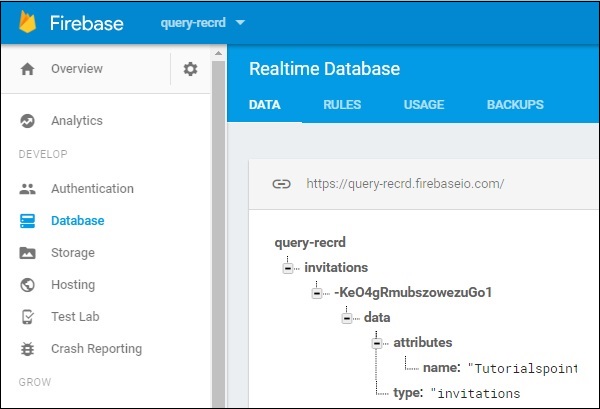Click the database URL link icon
The image size is (600, 409).
click(x=281, y=184)
